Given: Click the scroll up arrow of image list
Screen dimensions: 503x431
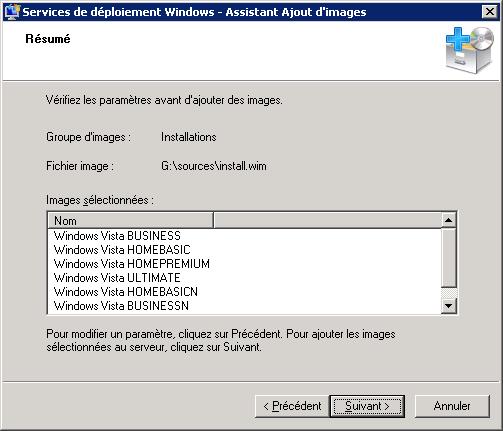Looking at the screenshot, I should (449, 220).
